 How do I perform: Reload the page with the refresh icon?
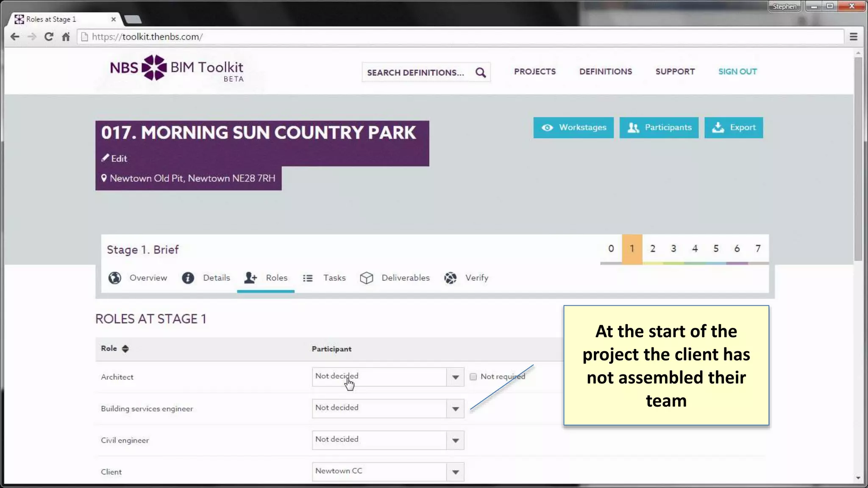tap(49, 37)
